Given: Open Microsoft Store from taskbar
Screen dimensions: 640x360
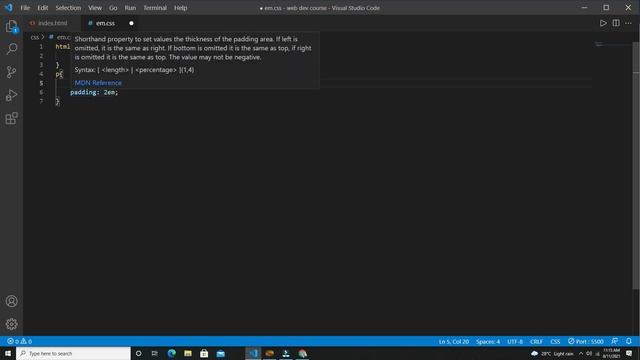Looking at the screenshot, I should pos(204,353).
